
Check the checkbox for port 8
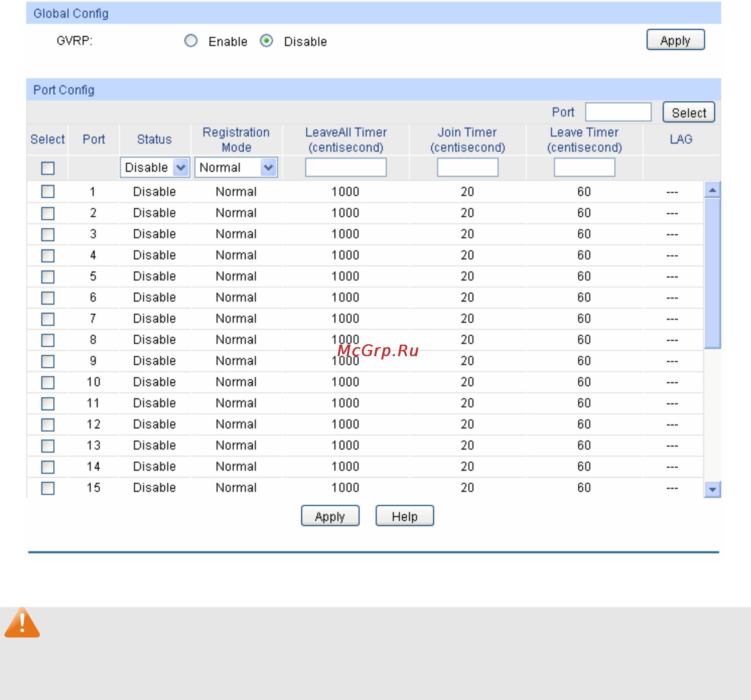coord(48,340)
